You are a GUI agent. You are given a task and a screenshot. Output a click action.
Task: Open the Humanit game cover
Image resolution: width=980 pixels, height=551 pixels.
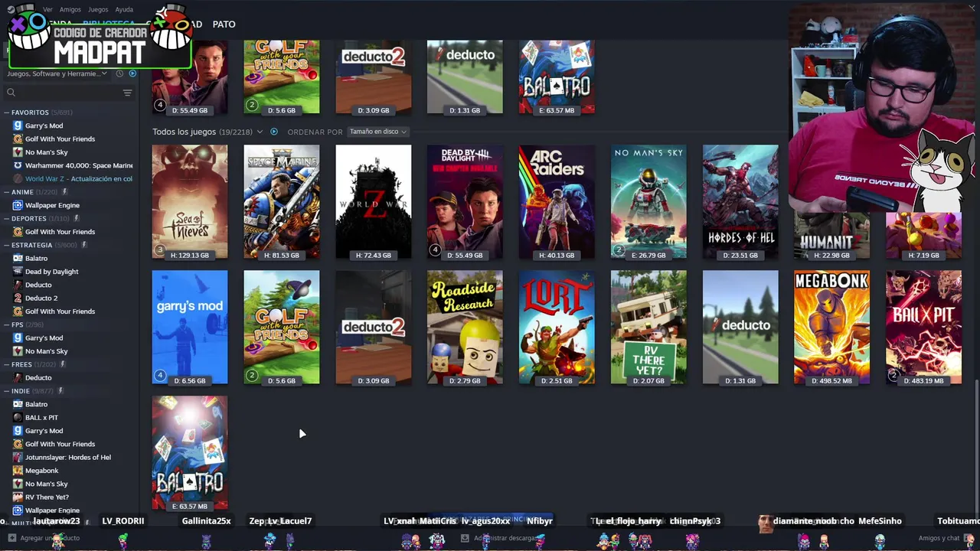click(832, 236)
